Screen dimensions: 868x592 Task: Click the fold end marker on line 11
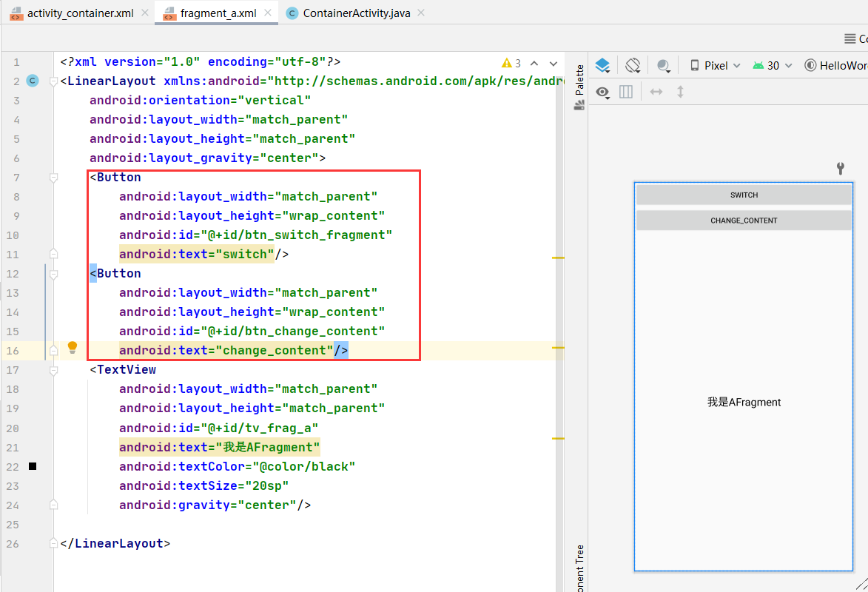coord(54,254)
